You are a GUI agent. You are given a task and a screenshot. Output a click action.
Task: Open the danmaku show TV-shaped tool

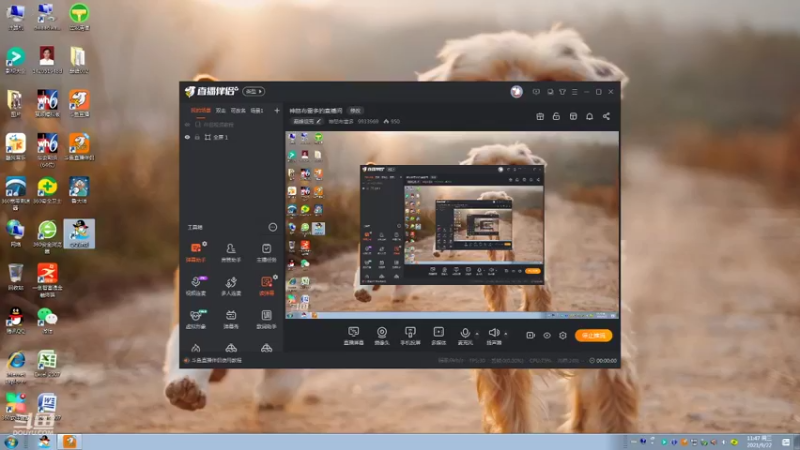(231, 319)
